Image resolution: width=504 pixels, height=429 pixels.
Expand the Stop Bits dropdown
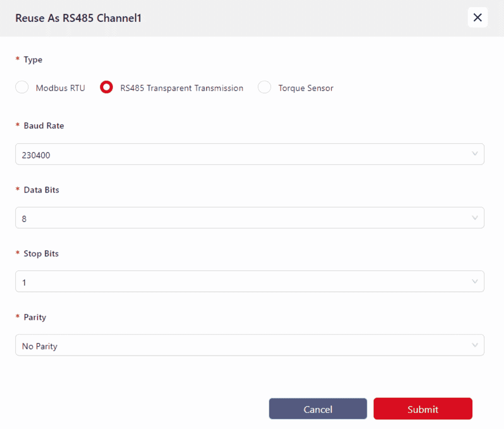249,281
